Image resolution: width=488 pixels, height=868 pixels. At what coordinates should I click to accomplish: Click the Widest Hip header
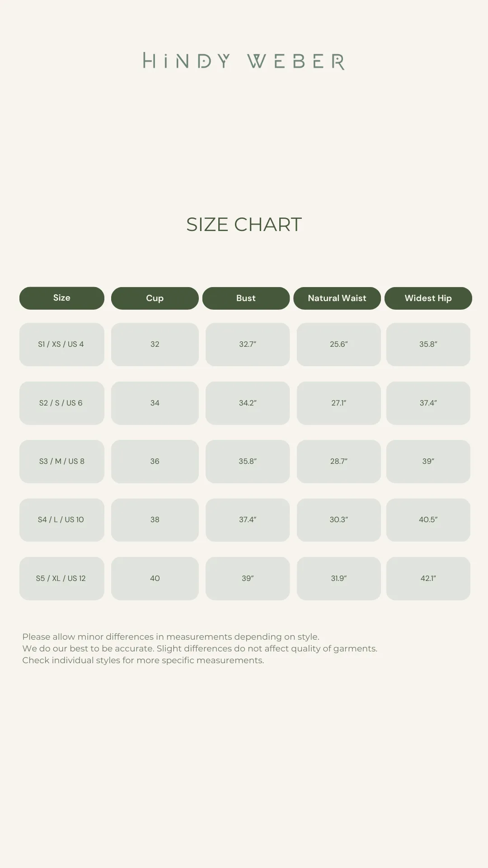click(428, 298)
